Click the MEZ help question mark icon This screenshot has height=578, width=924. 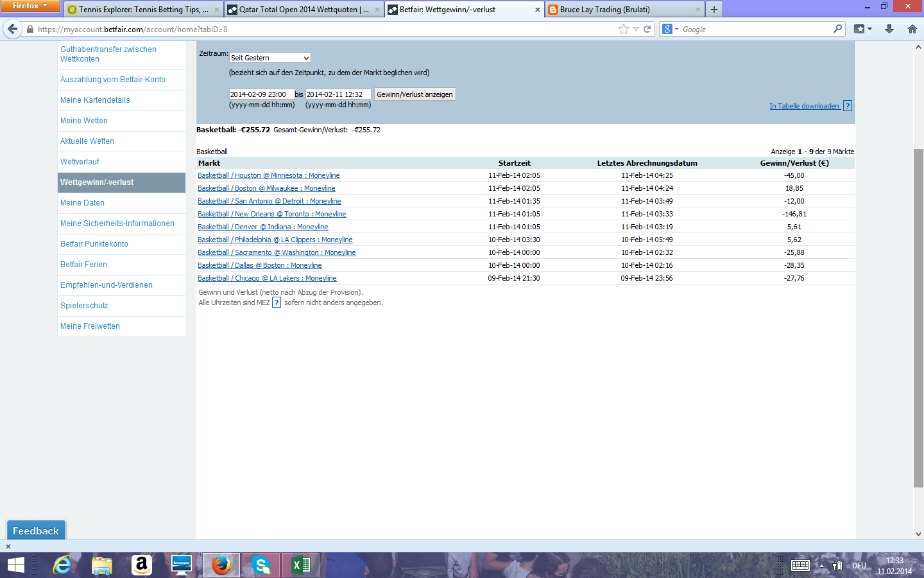[277, 302]
